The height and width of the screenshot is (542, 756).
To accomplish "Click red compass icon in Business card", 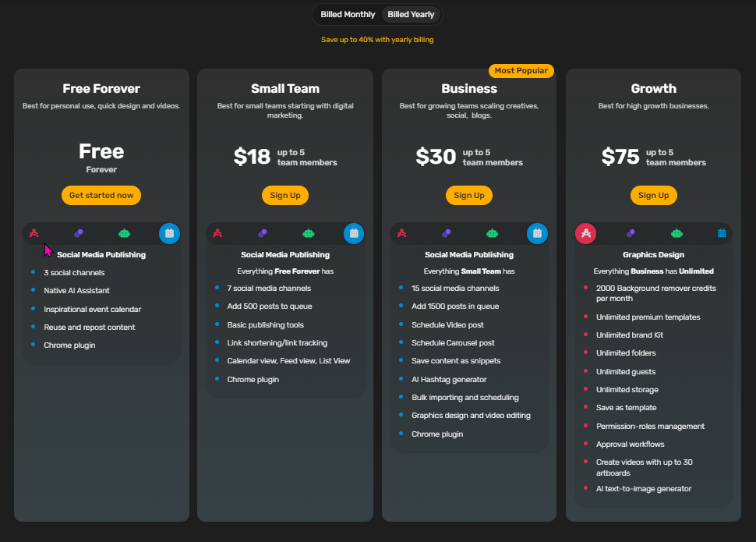I will 401,233.
